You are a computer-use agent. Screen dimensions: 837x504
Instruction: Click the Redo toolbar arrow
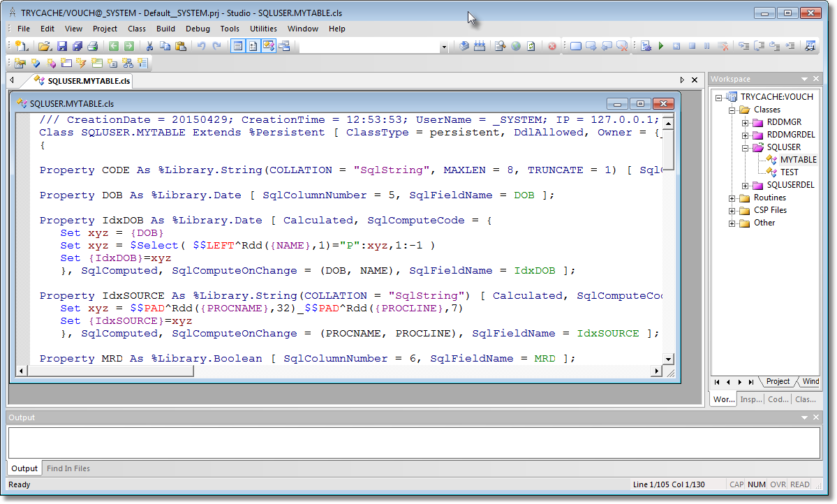216,47
